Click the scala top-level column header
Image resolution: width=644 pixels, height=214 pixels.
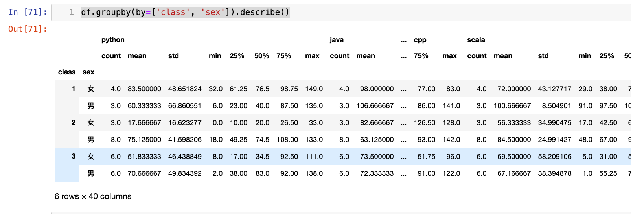[476, 40]
